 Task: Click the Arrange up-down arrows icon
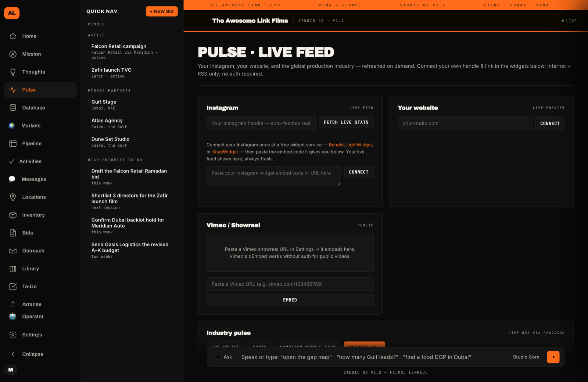click(13, 304)
